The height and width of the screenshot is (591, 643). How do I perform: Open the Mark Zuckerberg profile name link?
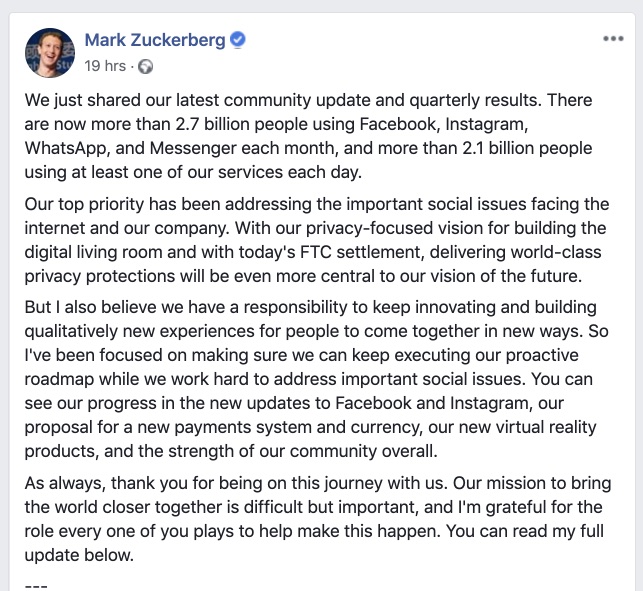click(x=155, y=40)
